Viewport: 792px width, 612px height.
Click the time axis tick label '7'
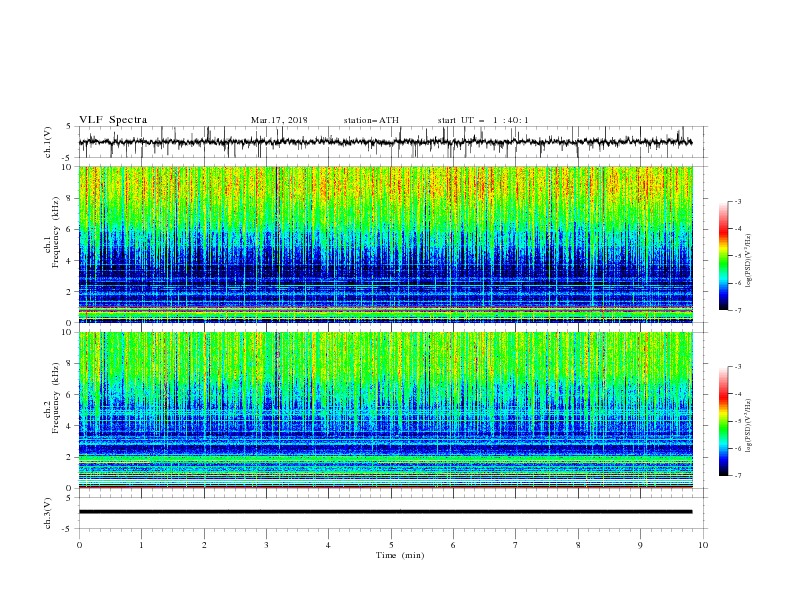[x=516, y=545]
